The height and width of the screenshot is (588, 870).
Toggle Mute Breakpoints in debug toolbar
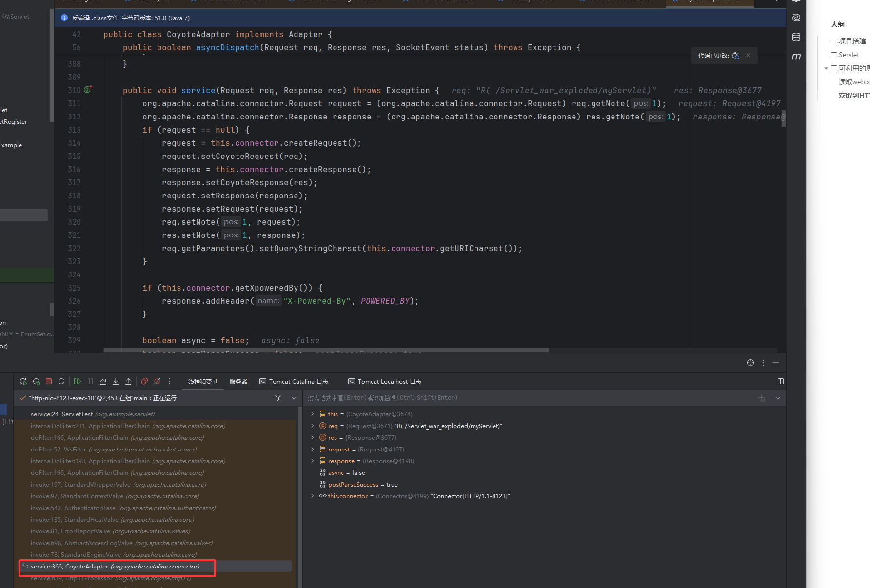[x=157, y=381]
